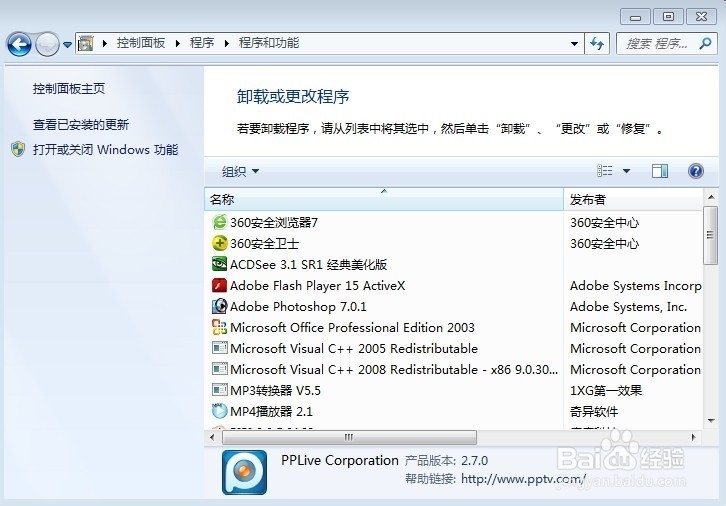726x506 pixels.
Task: Click the Forward navigation arrow
Action: pos(47,45)
